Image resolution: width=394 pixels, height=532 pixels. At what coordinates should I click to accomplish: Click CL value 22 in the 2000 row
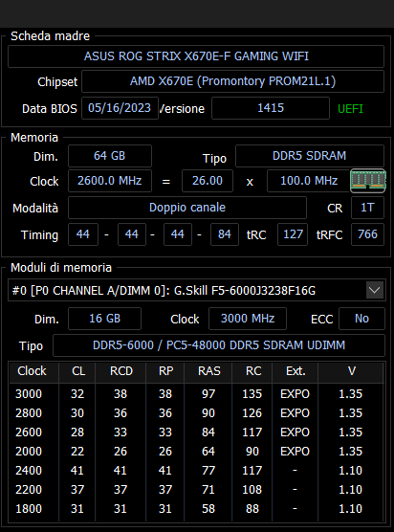click(77, 452)
